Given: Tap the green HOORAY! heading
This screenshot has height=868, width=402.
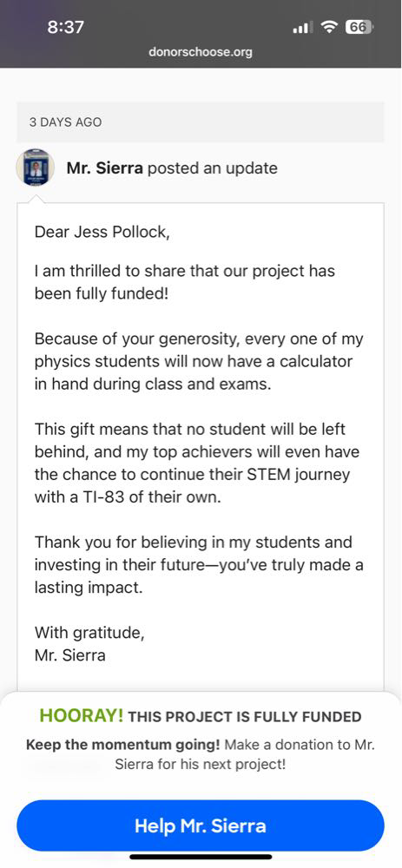Looking at the screenshot, I should click(x=82, y=715).
